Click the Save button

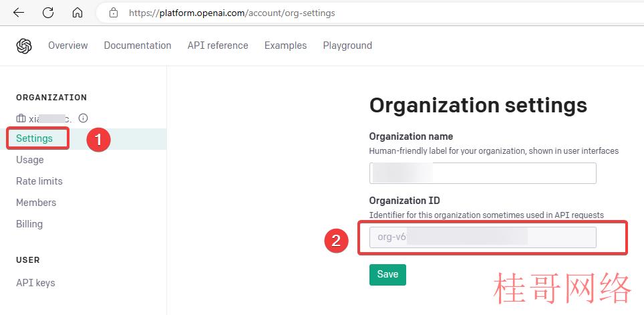point(387,275)
